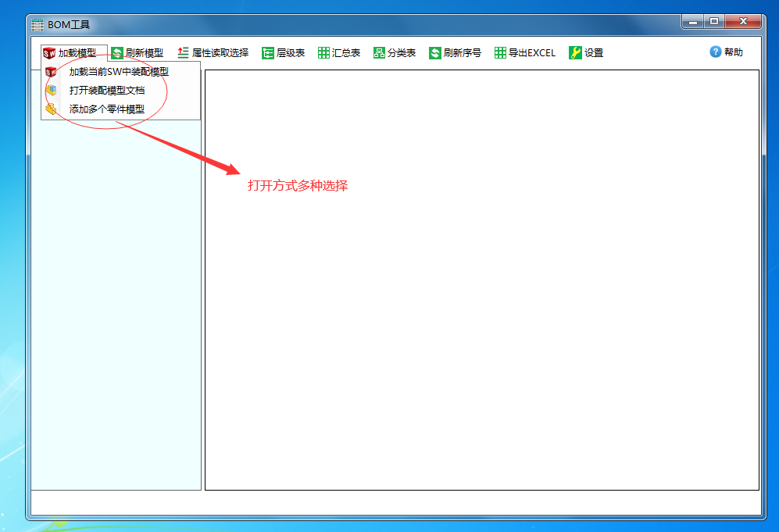
Task: Click the 刷新模型 toolbar button
Action: click(x=137, y=52)
